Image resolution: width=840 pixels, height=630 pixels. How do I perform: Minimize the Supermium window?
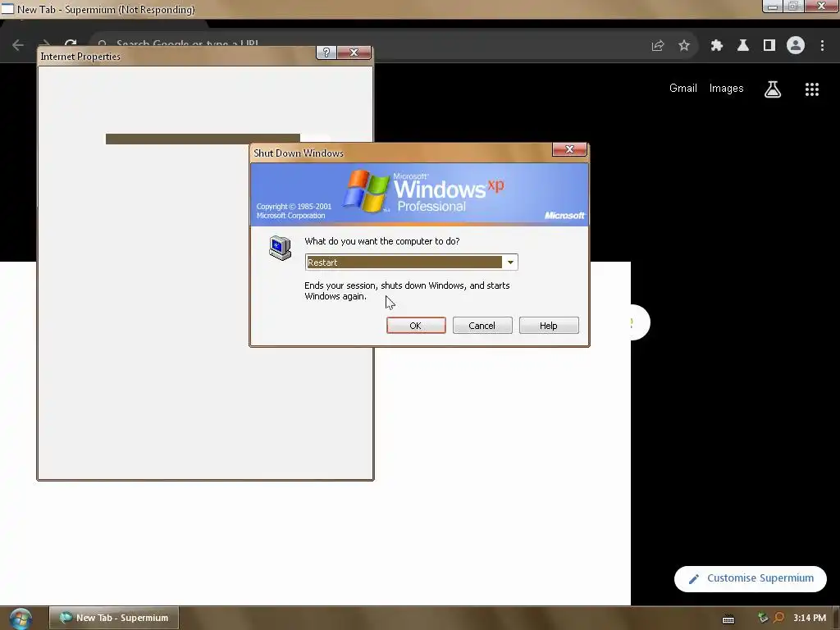click(773, 7)
